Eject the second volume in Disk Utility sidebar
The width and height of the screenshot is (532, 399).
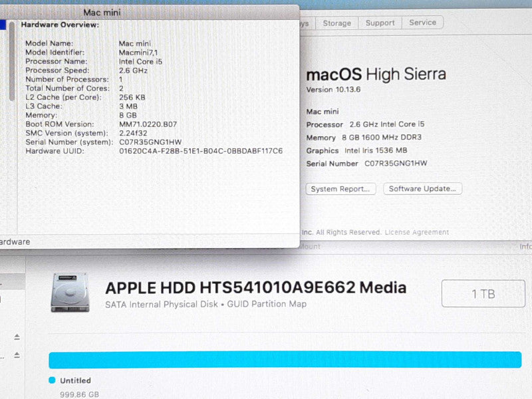[17, 355]
